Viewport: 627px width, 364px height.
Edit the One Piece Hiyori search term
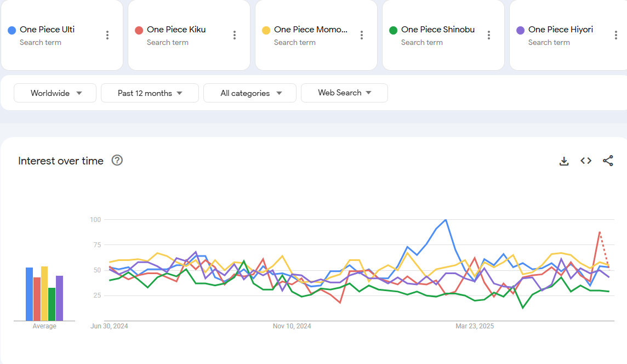(561, 30)
